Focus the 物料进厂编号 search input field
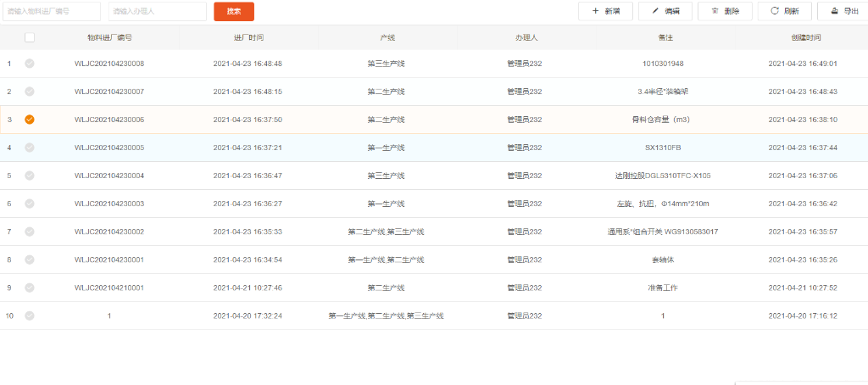 pos(51,11)
